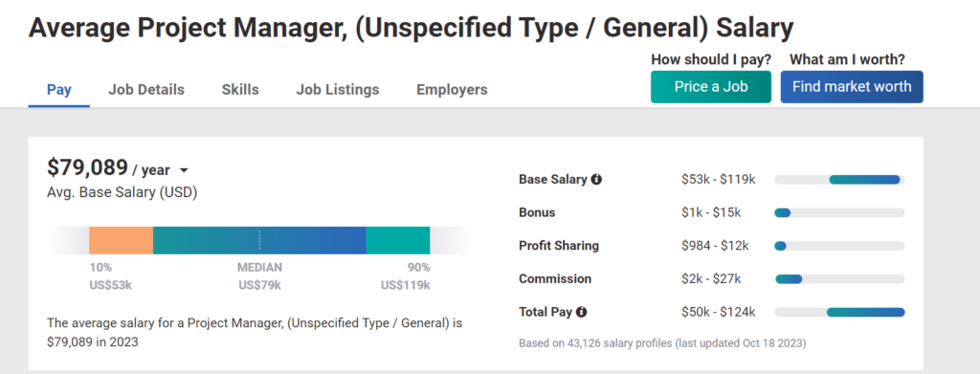Open the per-year pay period dropdown arrow
980x374 pixels.
click(x=184, y=170)
